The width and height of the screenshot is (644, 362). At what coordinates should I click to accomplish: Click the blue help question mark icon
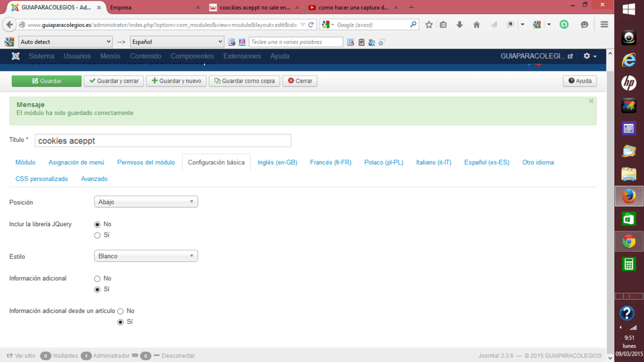tap(627, 313)
